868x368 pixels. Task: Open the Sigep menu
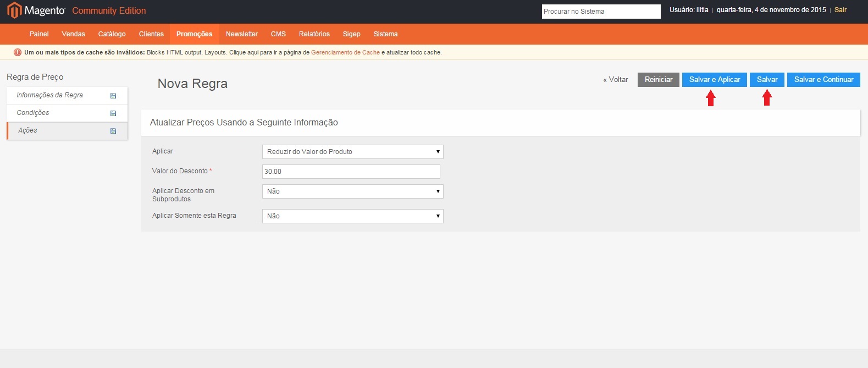coord(351,34)
